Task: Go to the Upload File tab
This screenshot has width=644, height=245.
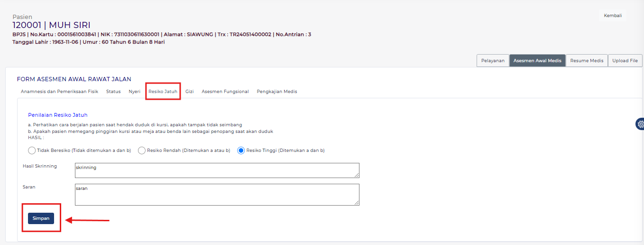Action: (625, 61)
